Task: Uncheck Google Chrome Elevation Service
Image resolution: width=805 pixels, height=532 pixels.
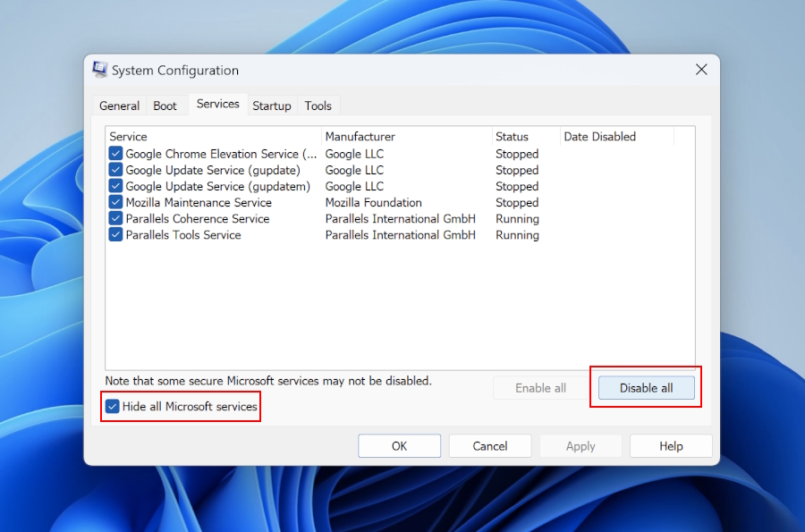Action: (x=115, y=153)
